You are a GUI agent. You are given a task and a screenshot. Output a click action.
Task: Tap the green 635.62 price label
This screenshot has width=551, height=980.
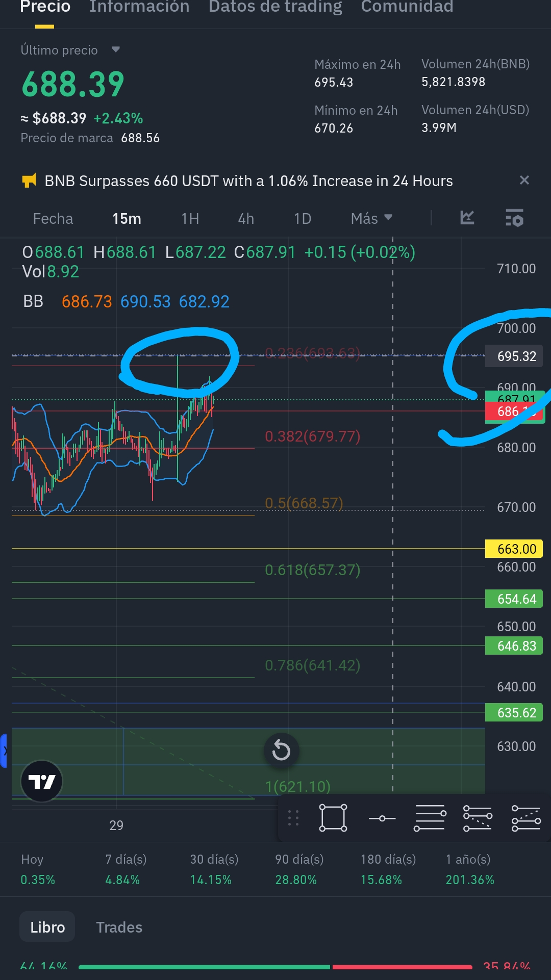pyautogui.click(x=514, y=712)
